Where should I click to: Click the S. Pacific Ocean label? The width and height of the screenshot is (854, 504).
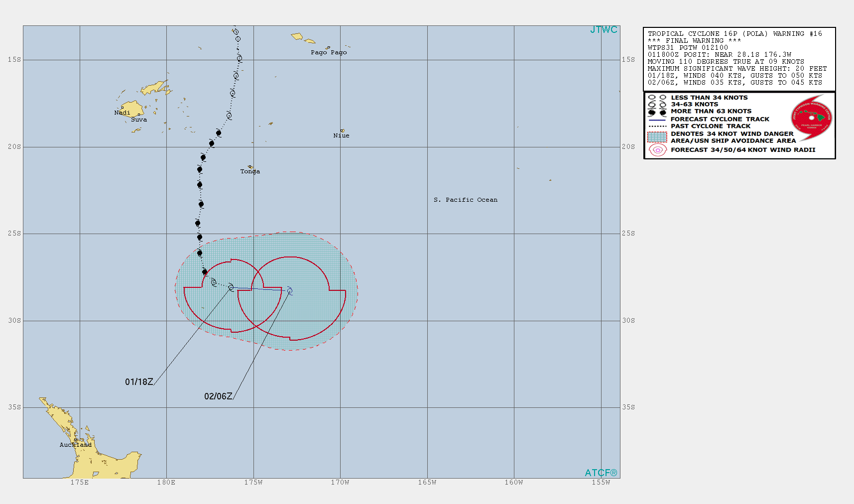pyautogui.click(x=466, y=200)
